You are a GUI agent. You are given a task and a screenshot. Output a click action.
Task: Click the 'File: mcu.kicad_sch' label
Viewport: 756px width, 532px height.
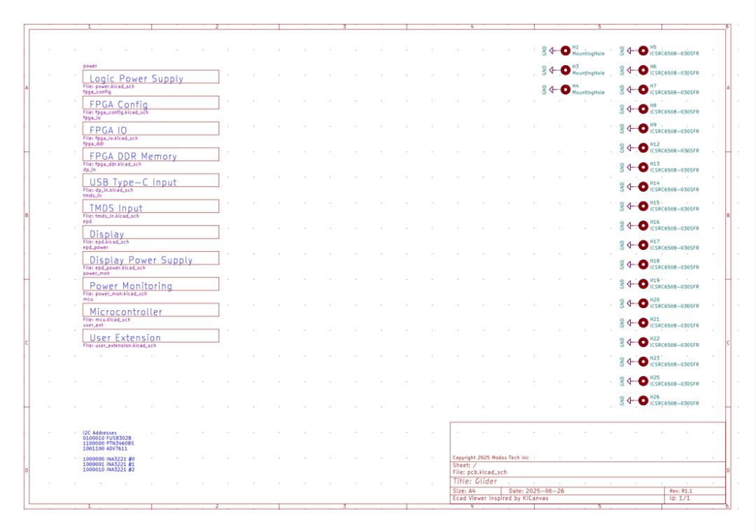point(106,319)
